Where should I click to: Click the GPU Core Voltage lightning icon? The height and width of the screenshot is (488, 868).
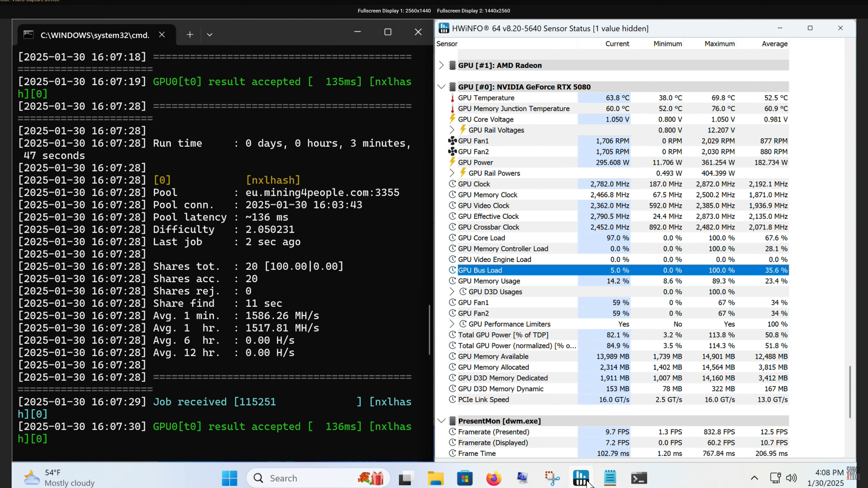[x=452, y=119]
